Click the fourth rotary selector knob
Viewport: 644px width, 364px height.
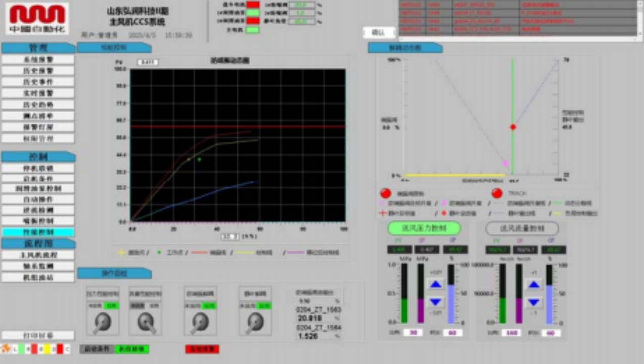coord(255,322)
